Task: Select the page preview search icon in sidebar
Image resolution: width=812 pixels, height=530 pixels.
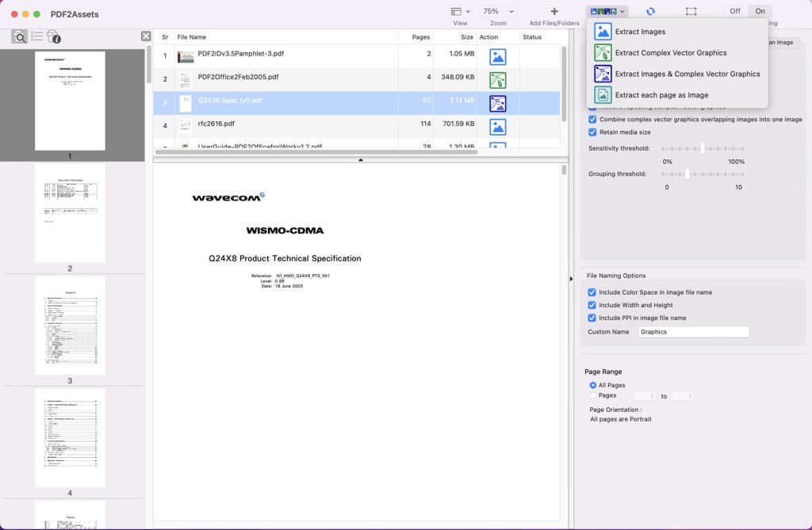Action: coord(19,36)
